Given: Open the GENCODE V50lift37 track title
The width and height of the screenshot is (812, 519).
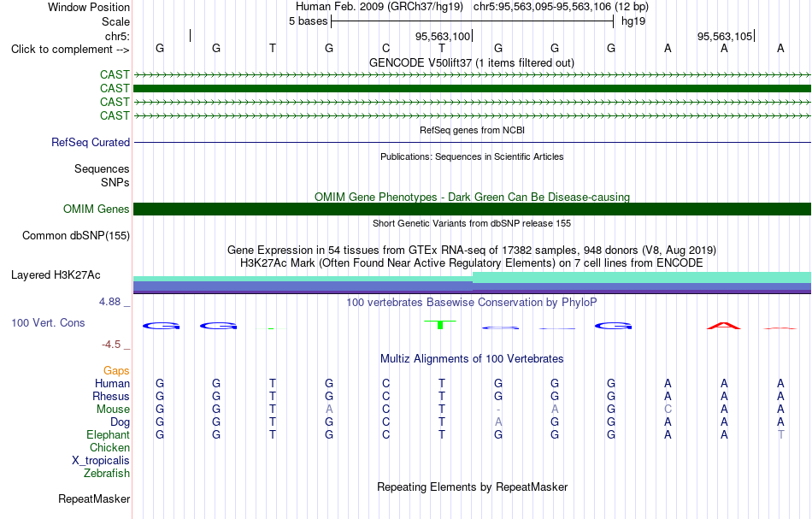Looking at the screenshot, I should [472, 62].
